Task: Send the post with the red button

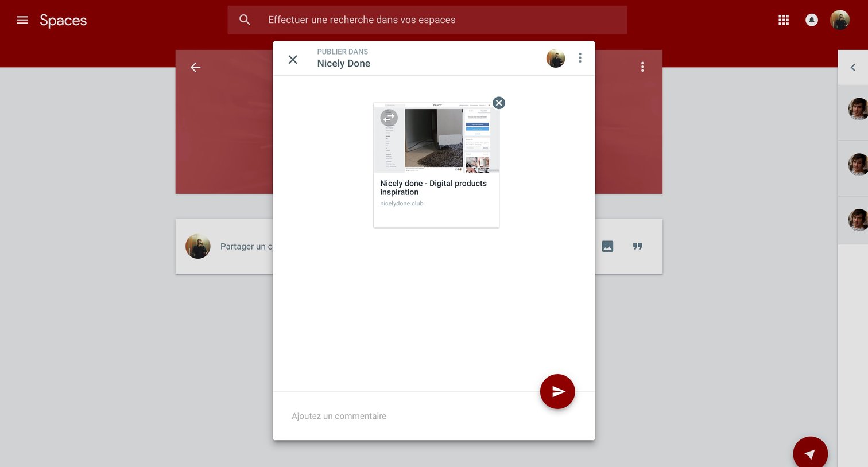Action: click(x=557, y=392)
